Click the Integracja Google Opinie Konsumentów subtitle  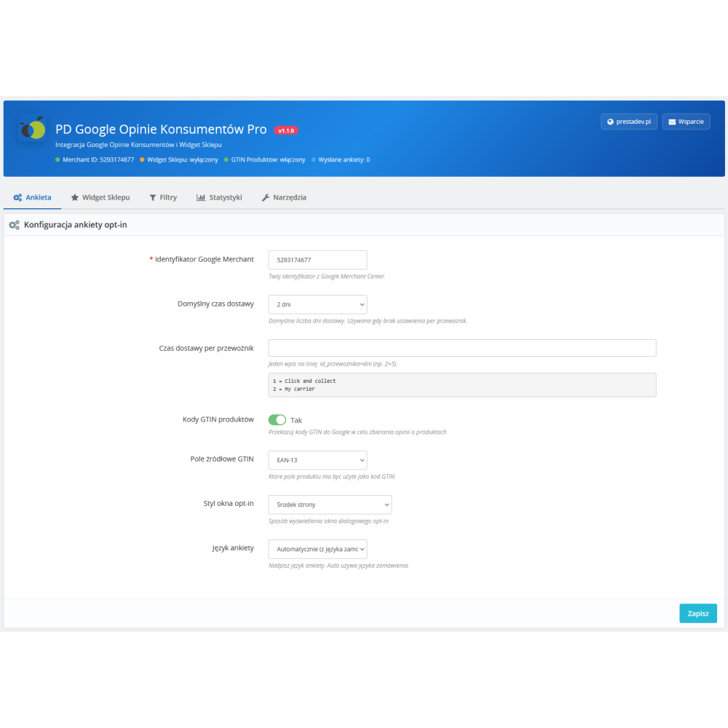pos(138,145)
